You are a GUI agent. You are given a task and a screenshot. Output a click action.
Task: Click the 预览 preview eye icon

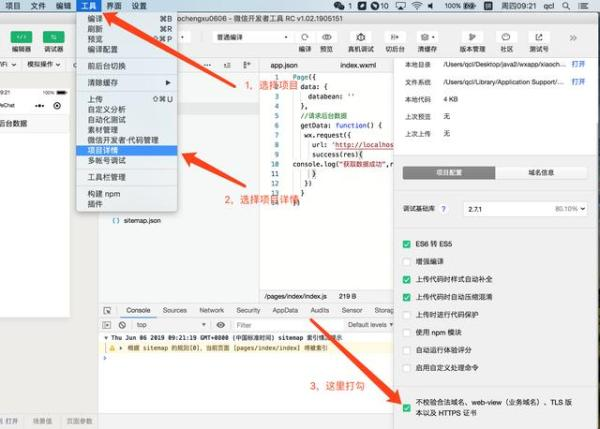coord(326,37)
